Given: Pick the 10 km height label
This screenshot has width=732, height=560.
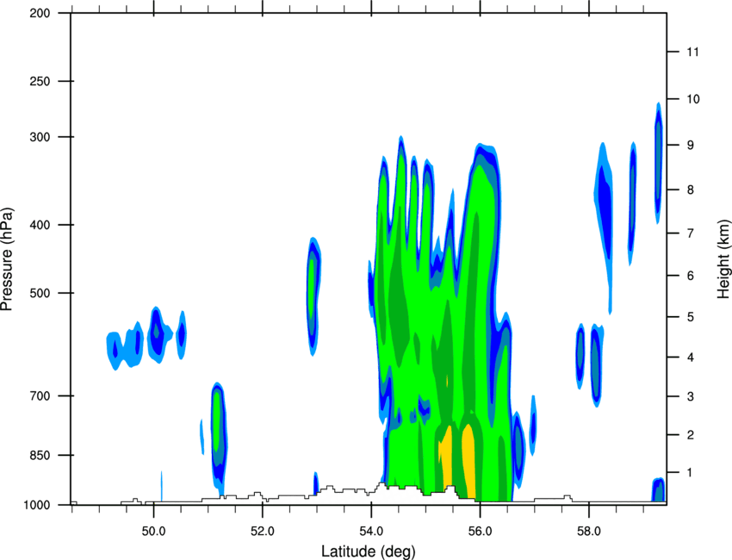Looking at the screenshot, I should click(x=692, y=99).
